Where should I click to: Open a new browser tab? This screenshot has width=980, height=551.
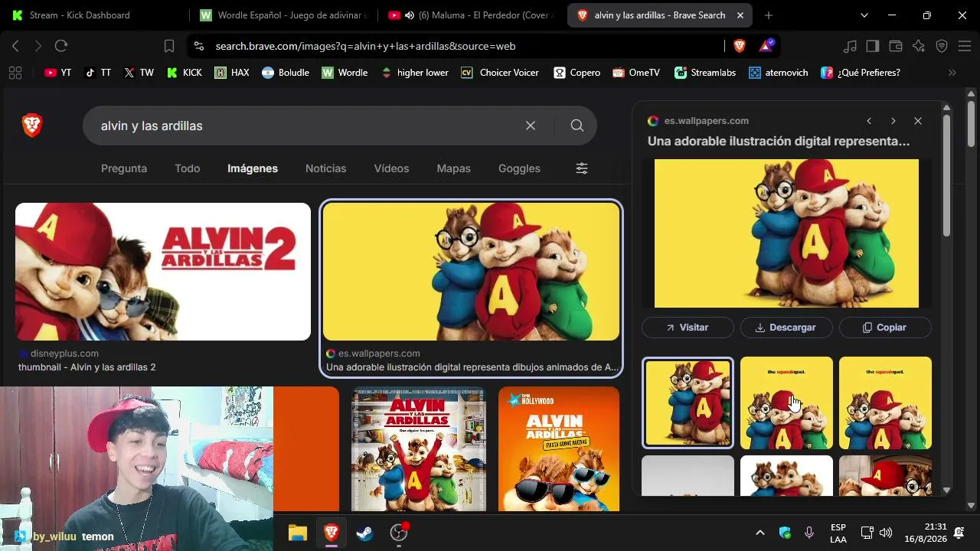pyautogui.click(x=769, y=15)
